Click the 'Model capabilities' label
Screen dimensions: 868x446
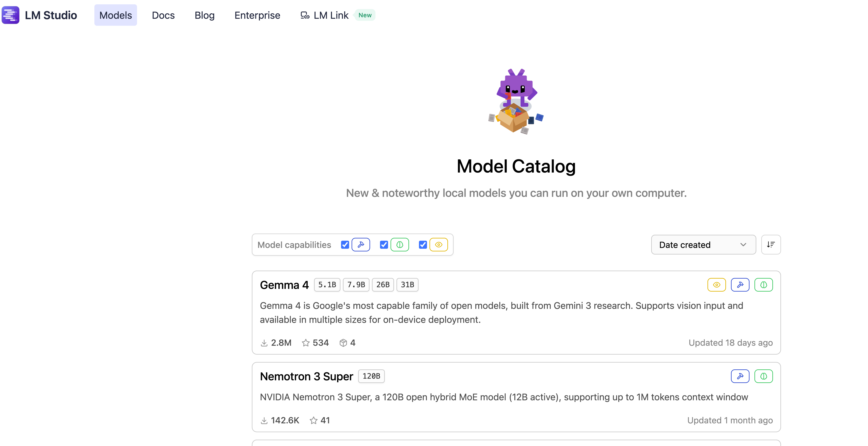[x=294, y=245]
